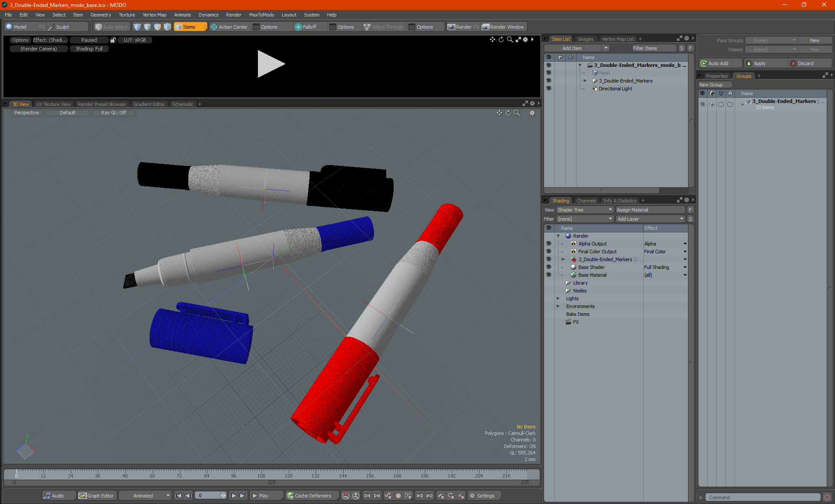This screenshot has height=504, width=835.
Task: Go to the first frame of the timeline
Action: [178, 496]
